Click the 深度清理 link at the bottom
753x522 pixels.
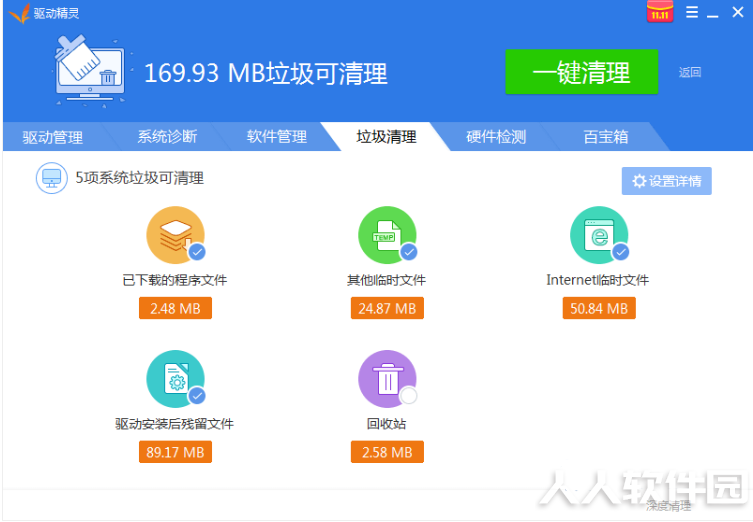pyautogui.click(x=668, y=506)
